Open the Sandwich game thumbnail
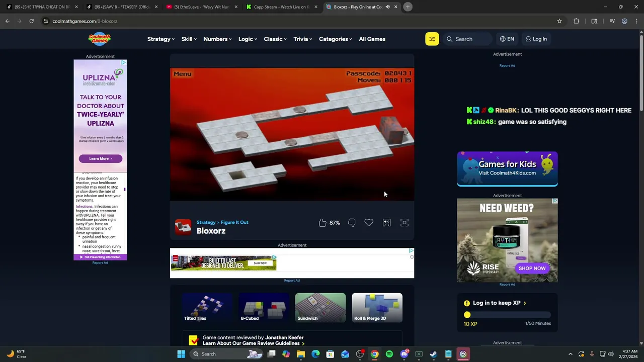 tap(320, 307)
